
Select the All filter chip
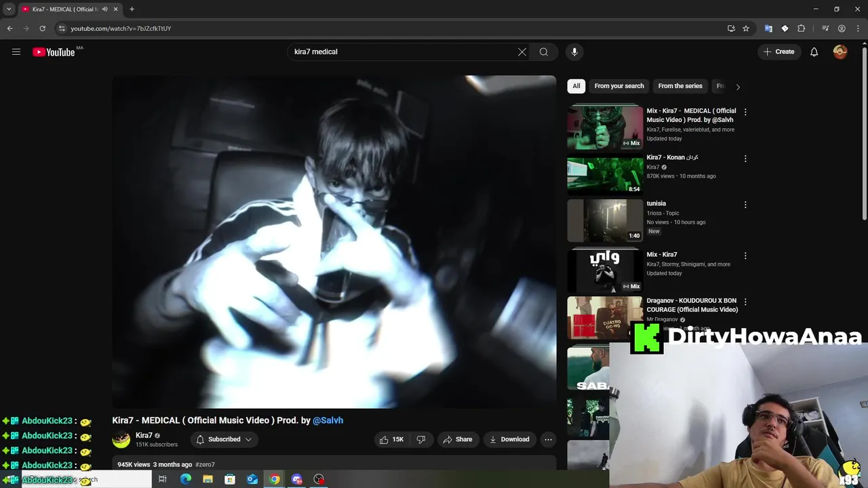pos(576,86)
